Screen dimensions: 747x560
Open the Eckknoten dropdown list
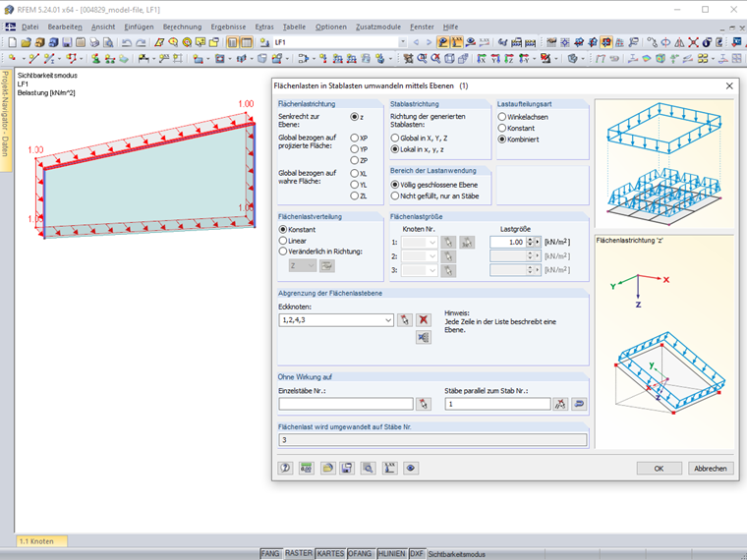tap(388, 320)
